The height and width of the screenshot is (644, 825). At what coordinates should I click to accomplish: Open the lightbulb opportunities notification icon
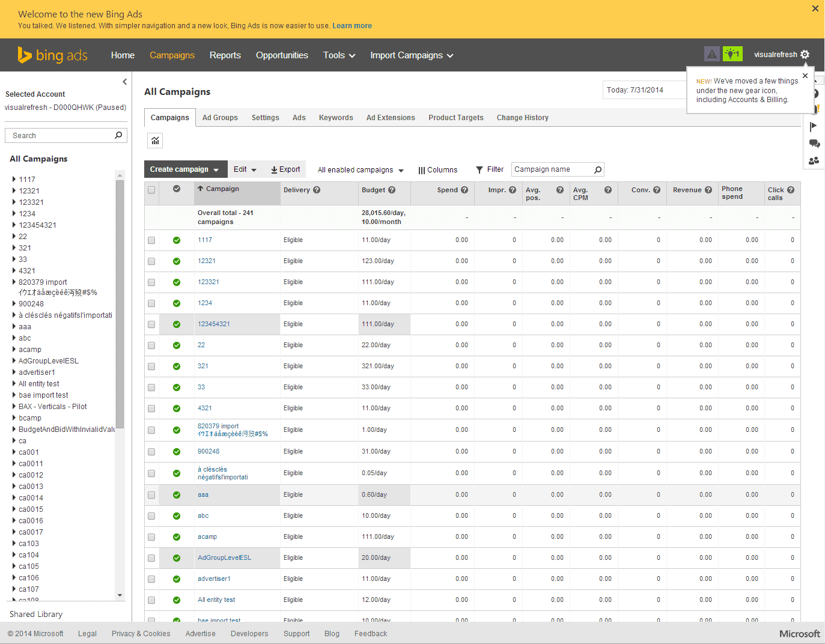[732, 54]
